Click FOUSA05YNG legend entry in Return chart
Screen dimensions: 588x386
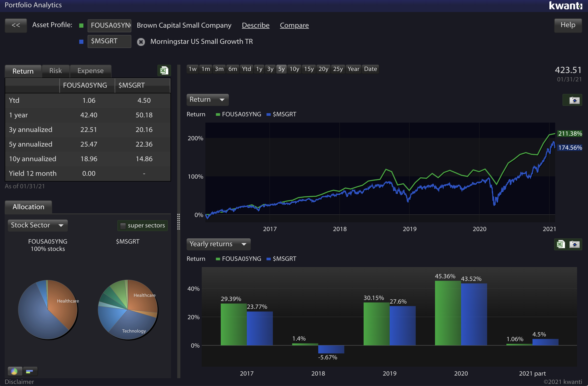click(238, 114)
